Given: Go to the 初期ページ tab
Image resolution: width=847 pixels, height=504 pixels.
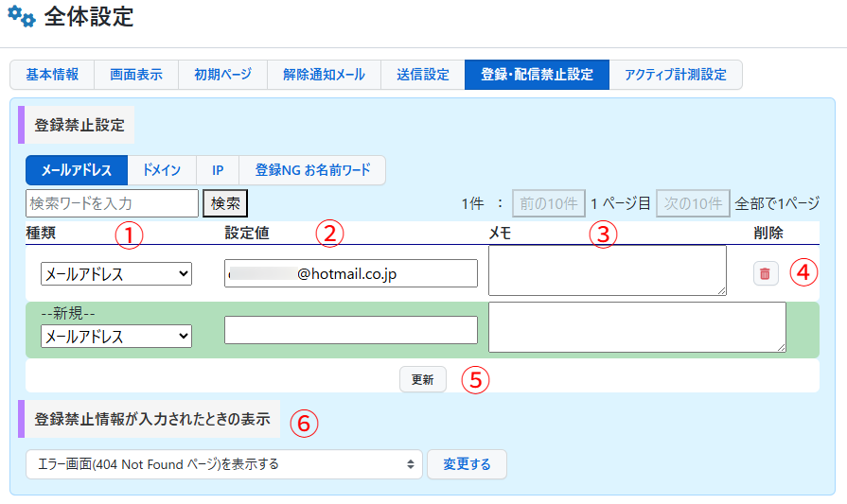Looking at the screenshot, I should [x=222, y=75].
